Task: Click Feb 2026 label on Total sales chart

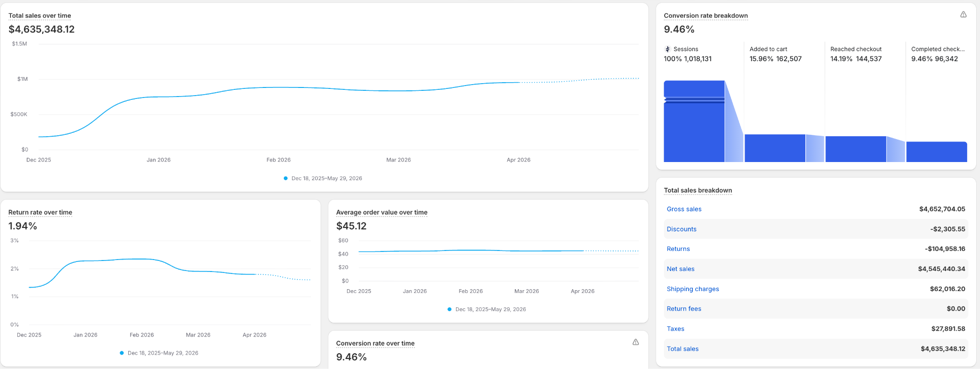Action: point(278,160)
